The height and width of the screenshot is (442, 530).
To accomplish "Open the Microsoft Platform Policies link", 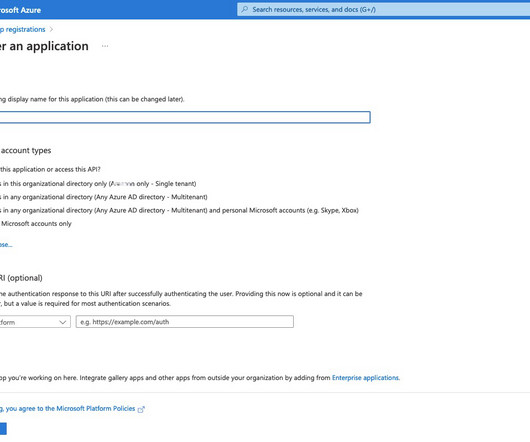I will pyautogui.click(x=96, y=409).
